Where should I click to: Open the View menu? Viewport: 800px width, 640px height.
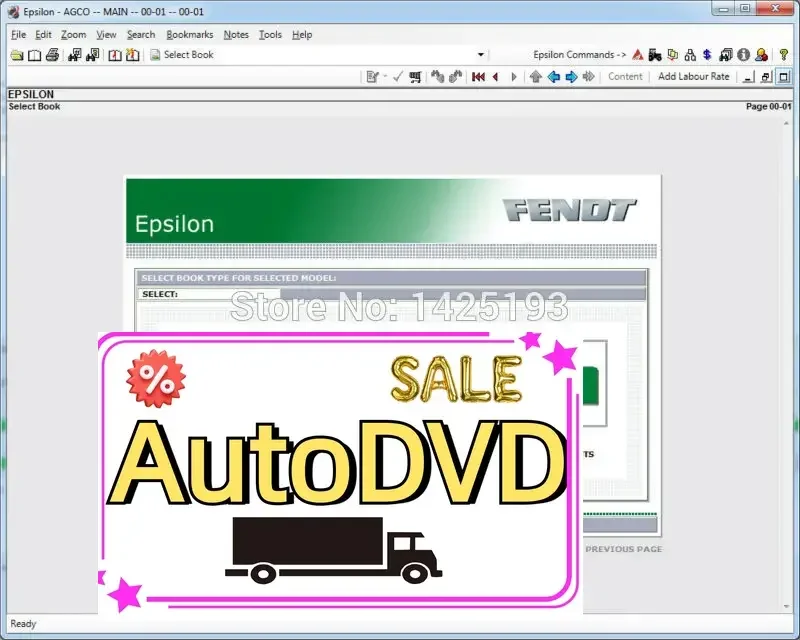point(106,35)
